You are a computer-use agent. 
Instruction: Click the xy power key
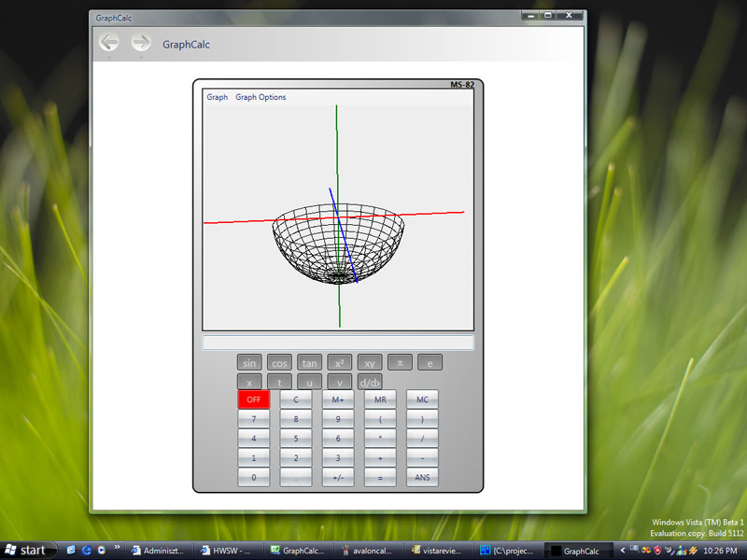pyautogui.click(x=370, y=363)
